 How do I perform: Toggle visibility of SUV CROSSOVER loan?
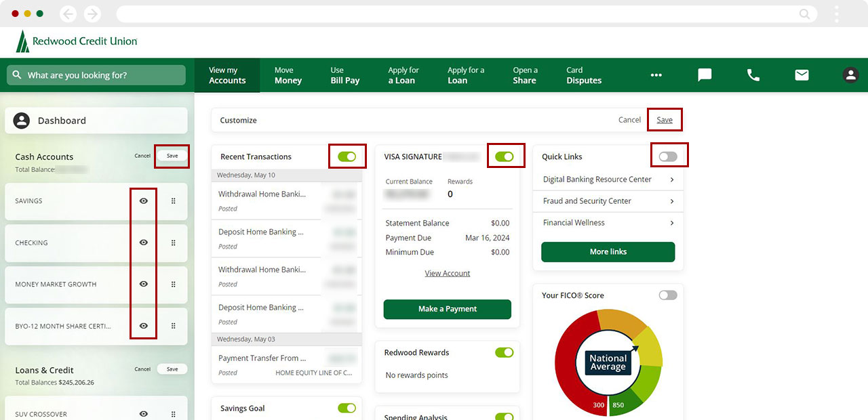(144, 414)
